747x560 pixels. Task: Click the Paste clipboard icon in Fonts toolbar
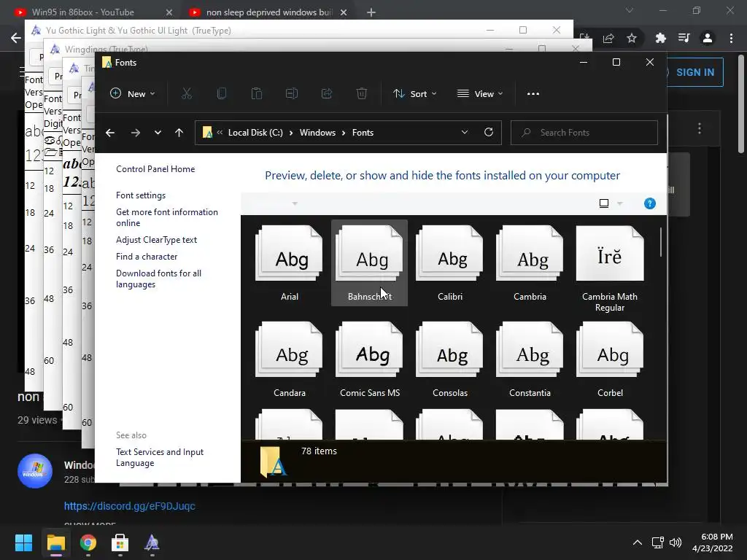[257, 94]
